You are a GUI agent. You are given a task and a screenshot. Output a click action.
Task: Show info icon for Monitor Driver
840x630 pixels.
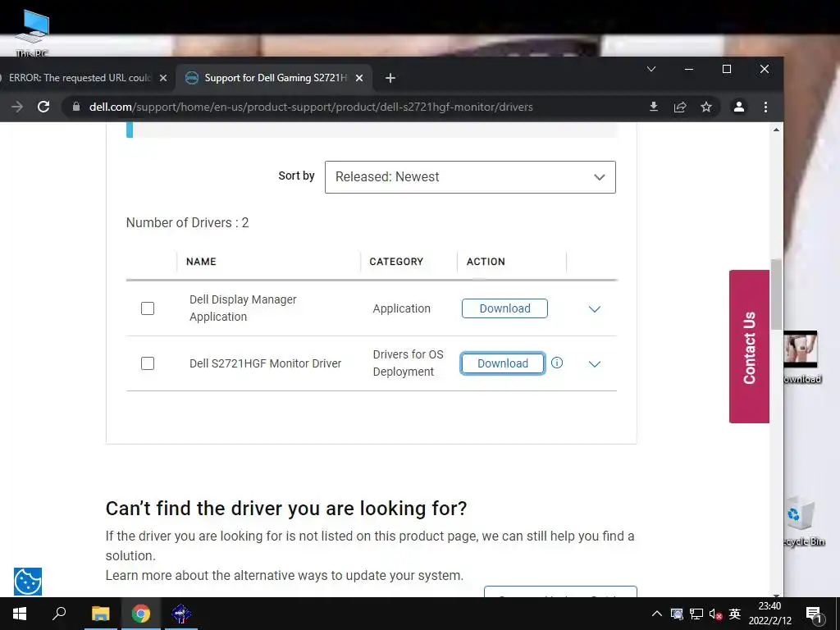pos(557,363)
